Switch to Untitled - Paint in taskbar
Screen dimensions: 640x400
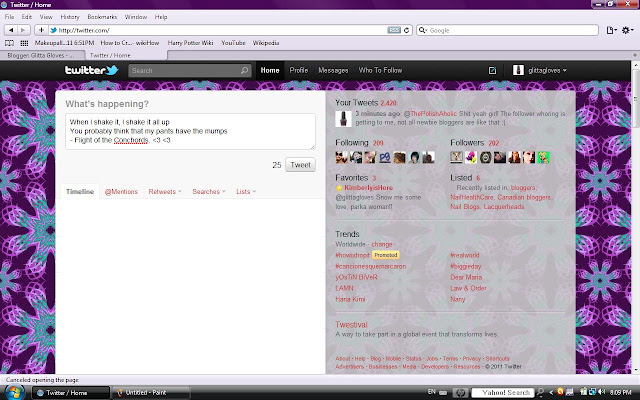coord(151,393)
